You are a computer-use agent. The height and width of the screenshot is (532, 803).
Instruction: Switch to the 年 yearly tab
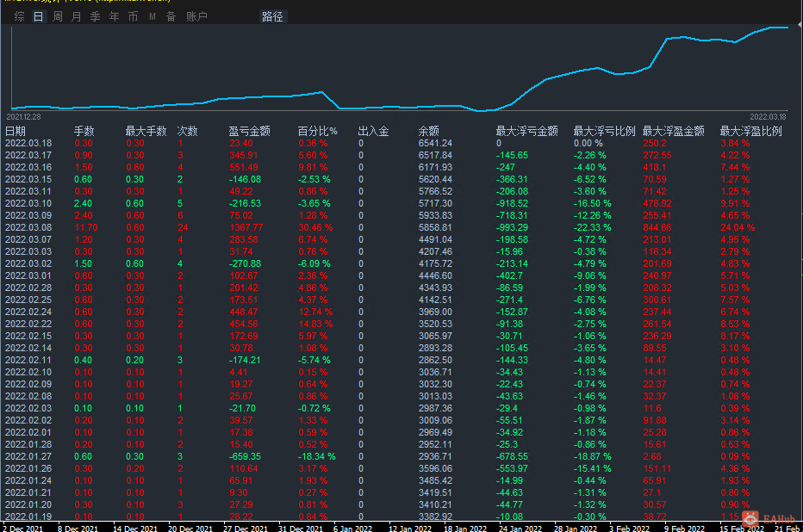tap(115, 17)
